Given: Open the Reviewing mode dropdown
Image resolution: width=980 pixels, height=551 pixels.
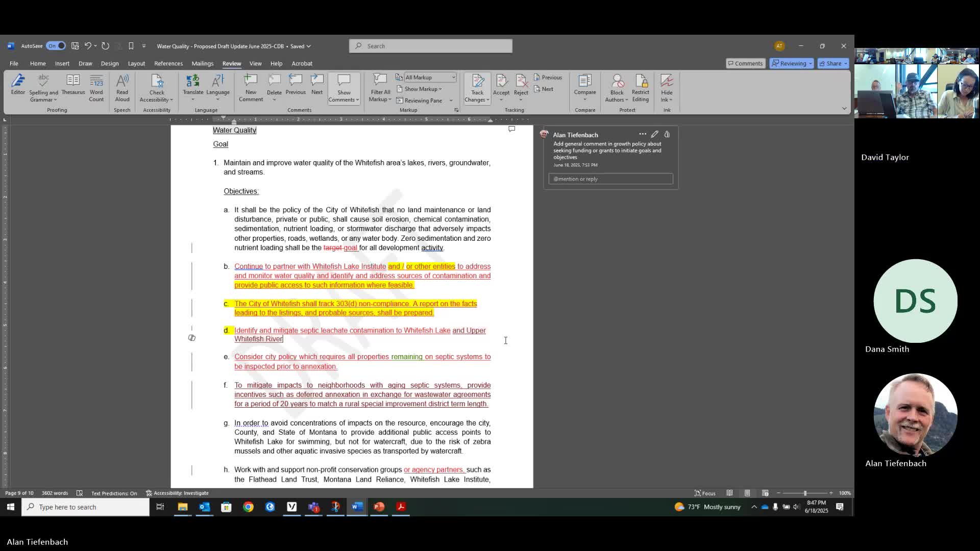Looking at the screenshot, I should coord(792,63).
